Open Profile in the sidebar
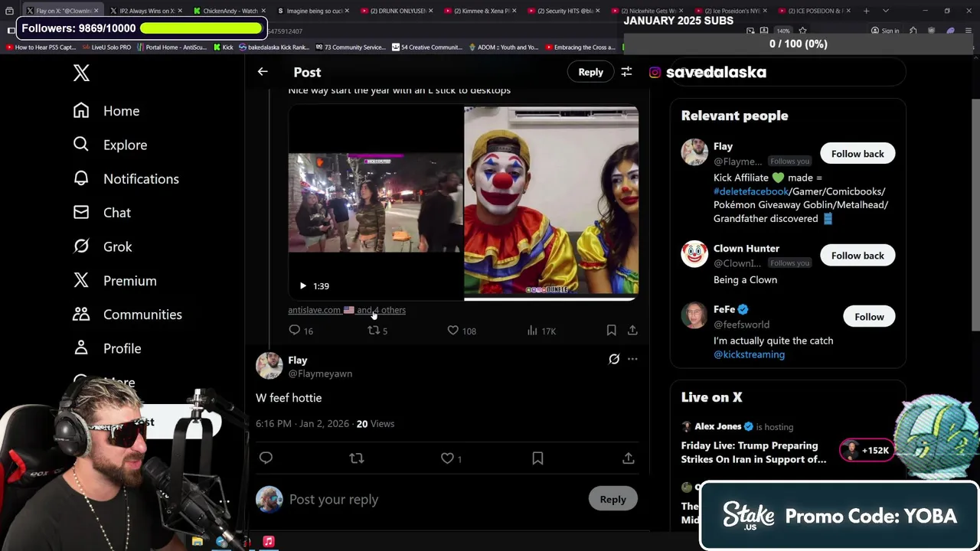The width and height of the screenshot is (980, 551). [x=106, y=348]
